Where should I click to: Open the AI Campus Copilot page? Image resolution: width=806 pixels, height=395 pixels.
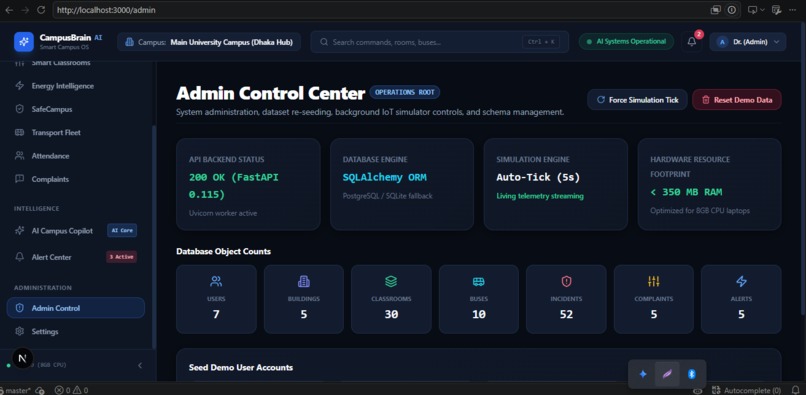76,230
